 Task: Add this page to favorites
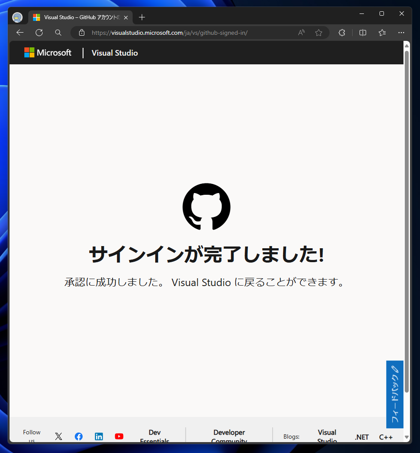[319, 33]
